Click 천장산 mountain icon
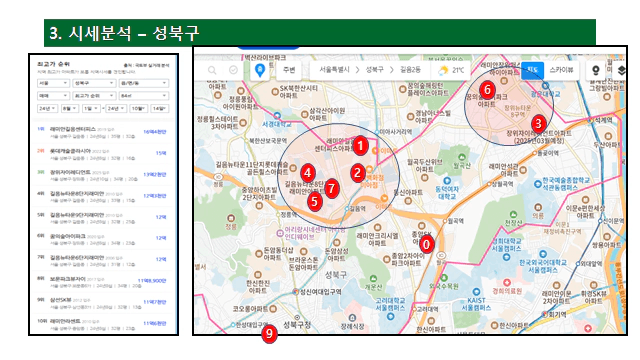 coord(513,215)
